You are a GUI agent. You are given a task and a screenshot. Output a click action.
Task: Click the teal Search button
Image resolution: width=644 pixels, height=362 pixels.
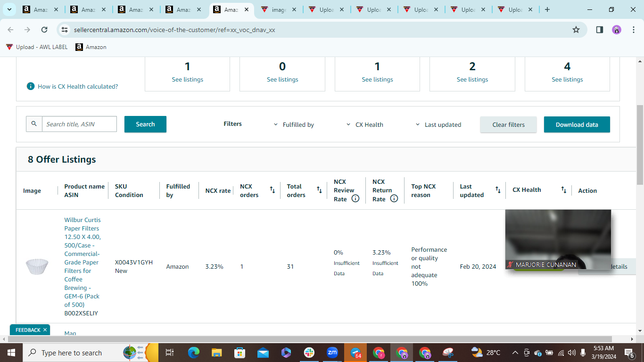[145, 124]
